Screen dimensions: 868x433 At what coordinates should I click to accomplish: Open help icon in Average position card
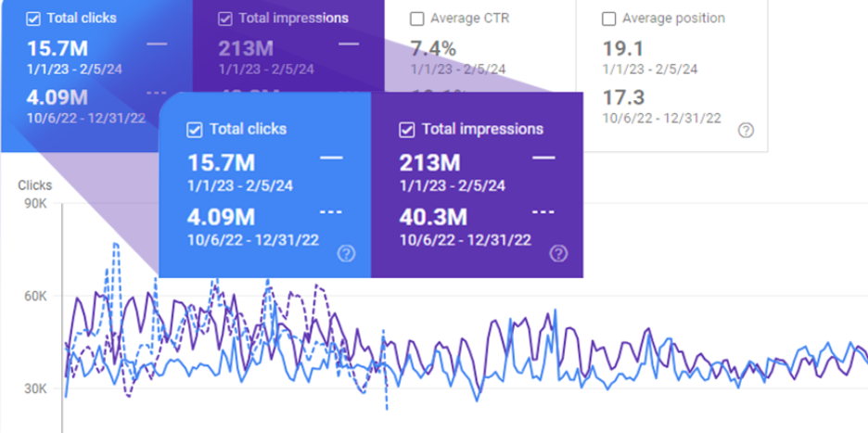[746, 131]
